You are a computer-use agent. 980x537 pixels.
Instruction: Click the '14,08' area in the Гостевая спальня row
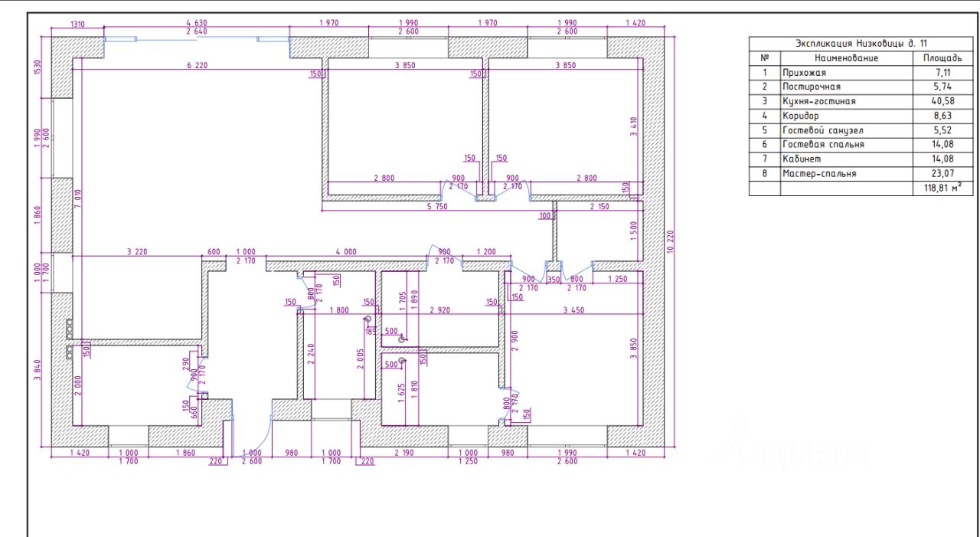[942, 145]
